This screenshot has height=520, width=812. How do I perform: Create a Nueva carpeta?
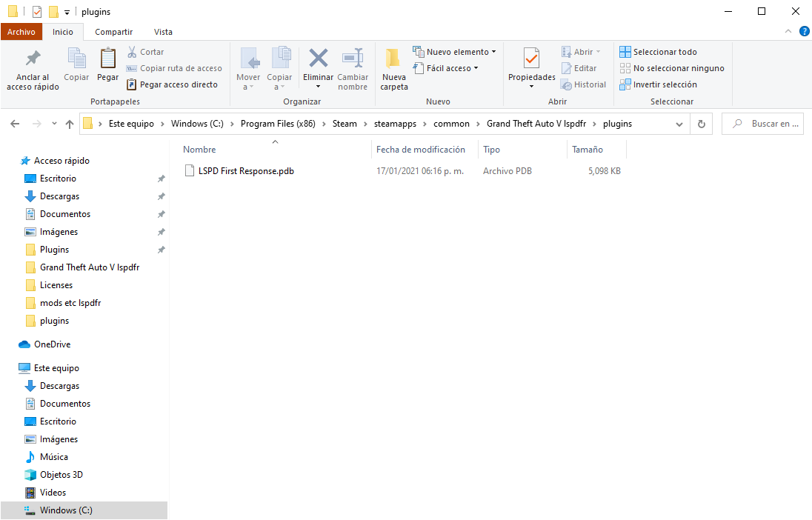394,68
